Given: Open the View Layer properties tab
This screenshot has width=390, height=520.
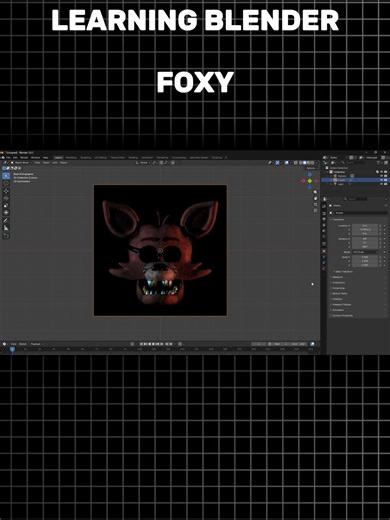Looking at the screenshot, I should (324, 225).
